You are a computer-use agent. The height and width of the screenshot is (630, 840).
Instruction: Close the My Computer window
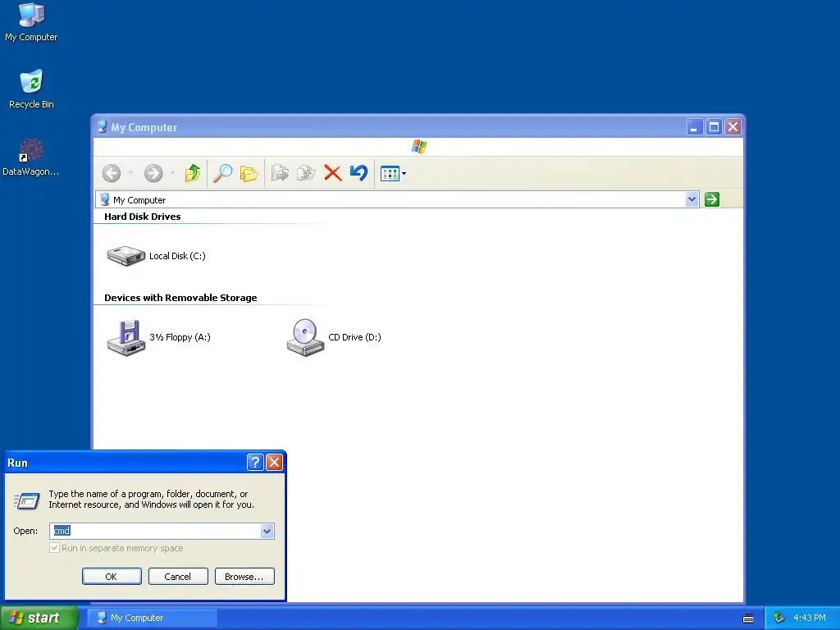coord(733,127)
